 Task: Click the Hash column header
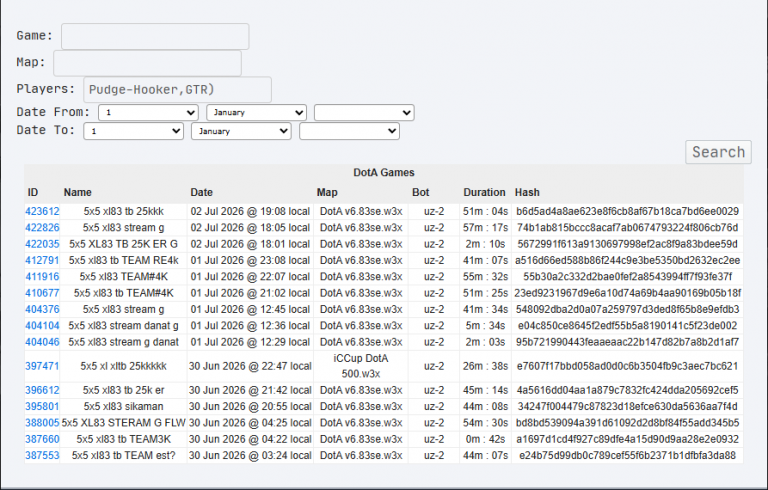coord(527,192)
